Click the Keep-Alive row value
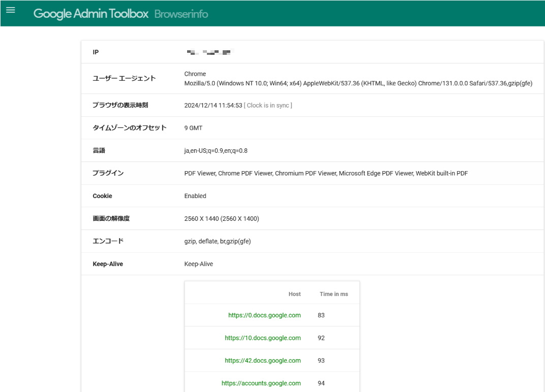Viewport: 545px width, 392px height. click(x=199, y=264)
